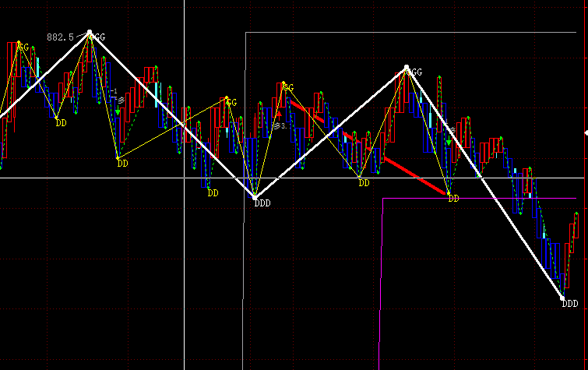Image resolution: width=588 pixels, height=370 pixels.
Task: Click the DDD label ending the final white downtrend
Action: point(570,304)
